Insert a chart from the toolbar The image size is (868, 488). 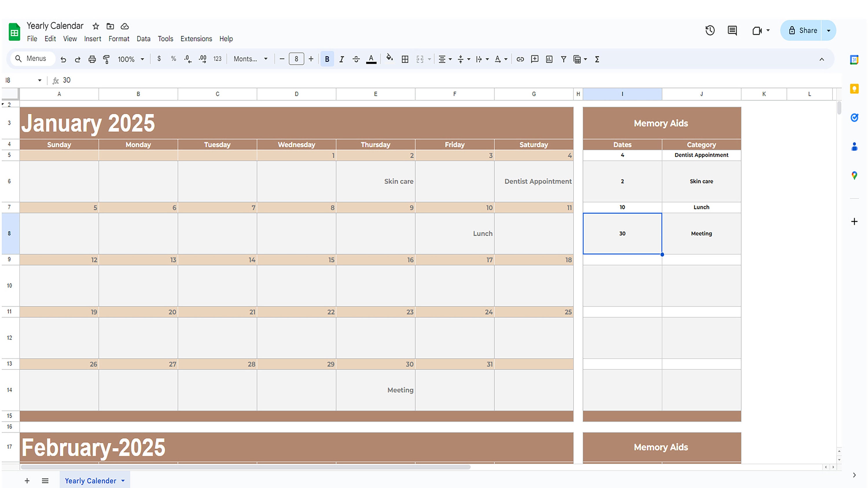[549, 59]
